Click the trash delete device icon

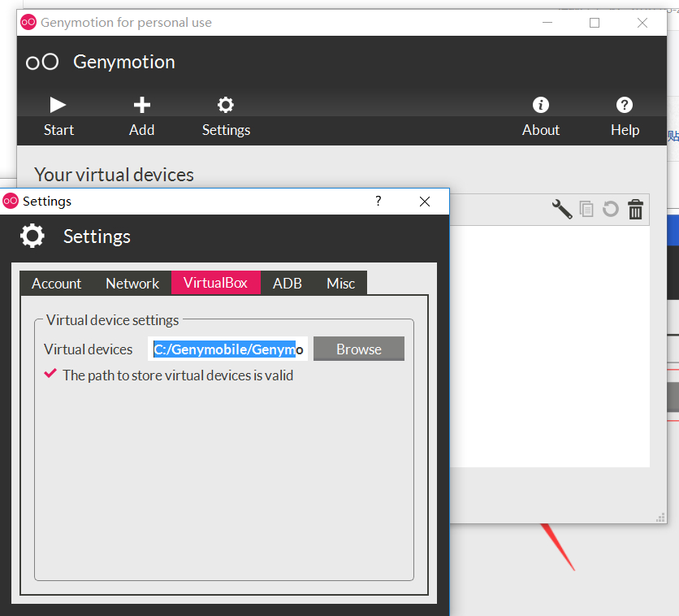635,209
